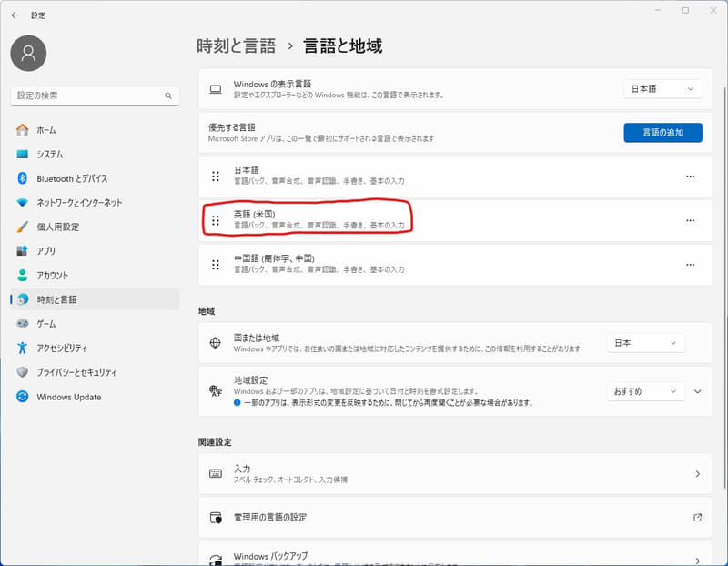Open more options for 日本語 language
Screen dimensions: 728x566
coord(689,174)
